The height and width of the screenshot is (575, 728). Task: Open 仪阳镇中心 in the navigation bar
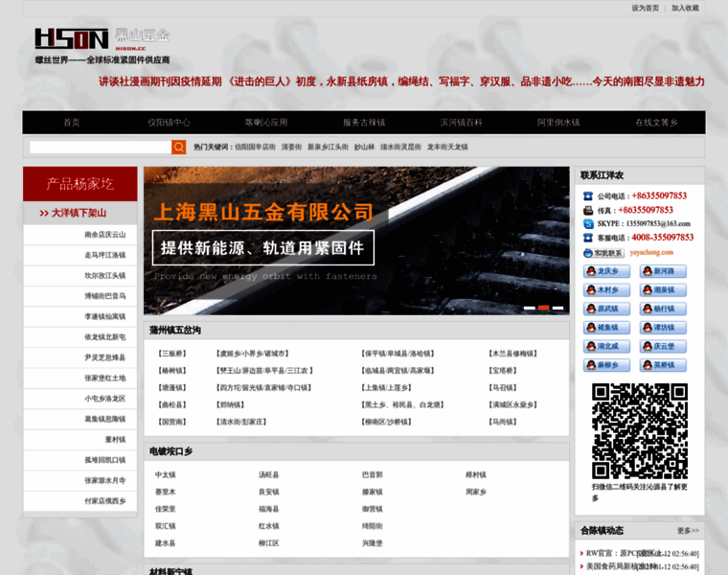coord(169,123)
